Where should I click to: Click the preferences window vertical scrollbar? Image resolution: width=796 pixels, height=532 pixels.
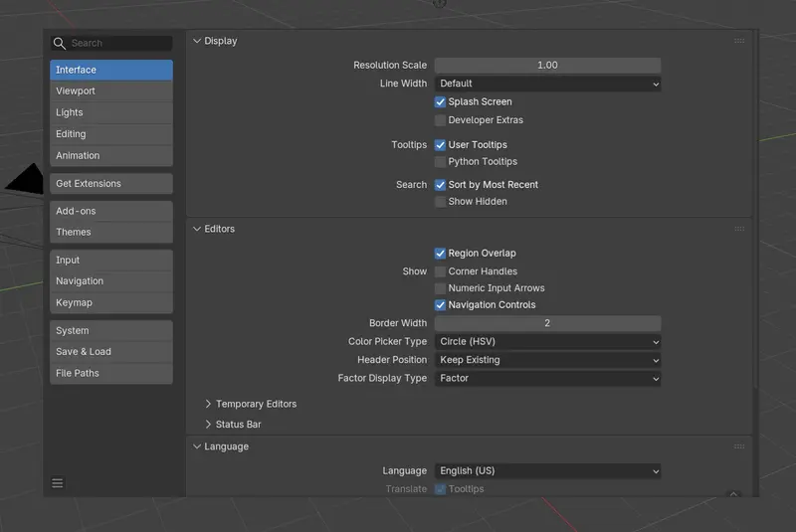pos(756,209)
